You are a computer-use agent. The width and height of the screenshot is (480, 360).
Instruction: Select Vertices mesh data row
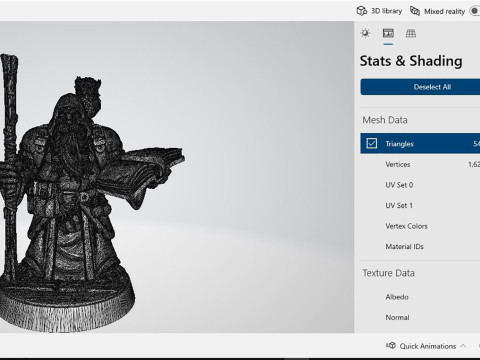[420, 164]
